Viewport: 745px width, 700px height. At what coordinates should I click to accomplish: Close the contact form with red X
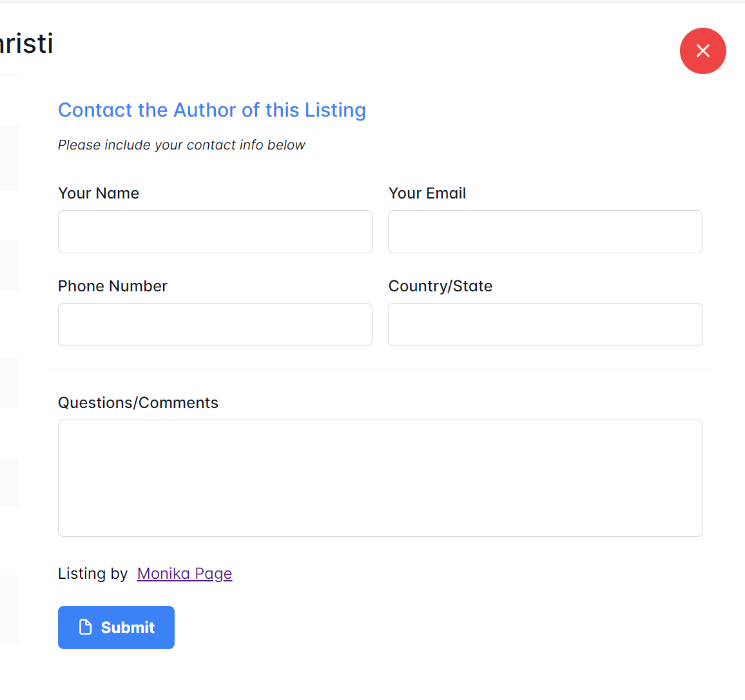click(702, 51)
